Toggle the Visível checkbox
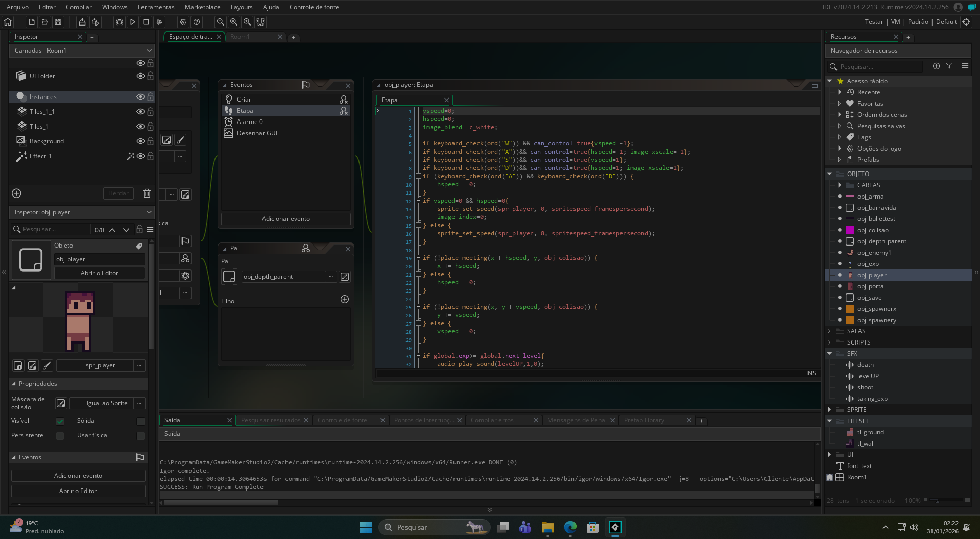This screenshot has width=980, height=539. [x=60, y=421]
